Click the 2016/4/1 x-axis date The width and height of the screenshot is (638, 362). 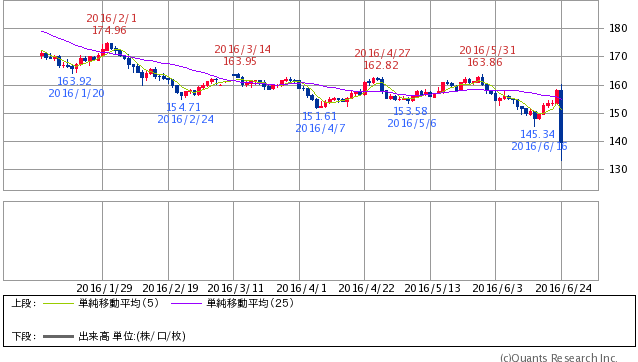pyautogui.click(x=302, y=288)
